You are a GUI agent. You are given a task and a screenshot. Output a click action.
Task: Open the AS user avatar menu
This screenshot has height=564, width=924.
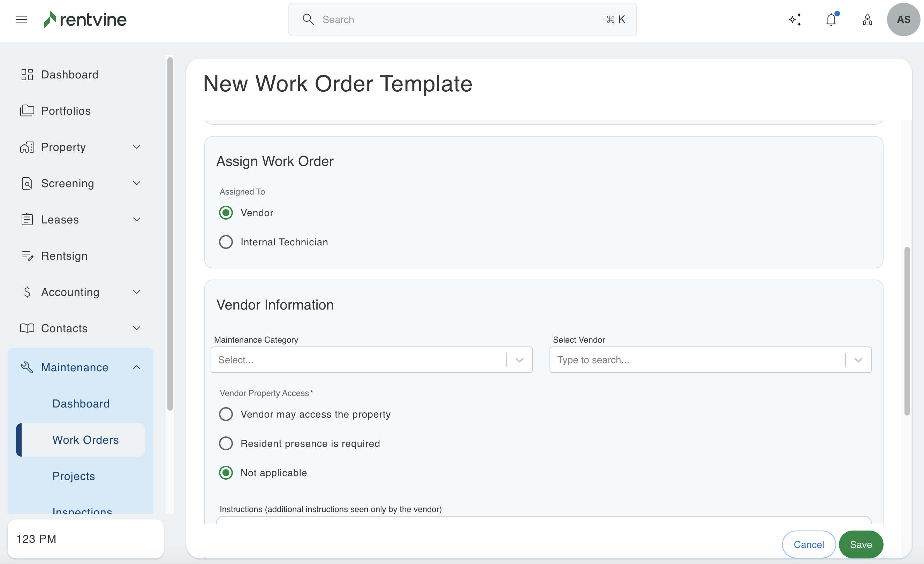(x=903, y=20)
